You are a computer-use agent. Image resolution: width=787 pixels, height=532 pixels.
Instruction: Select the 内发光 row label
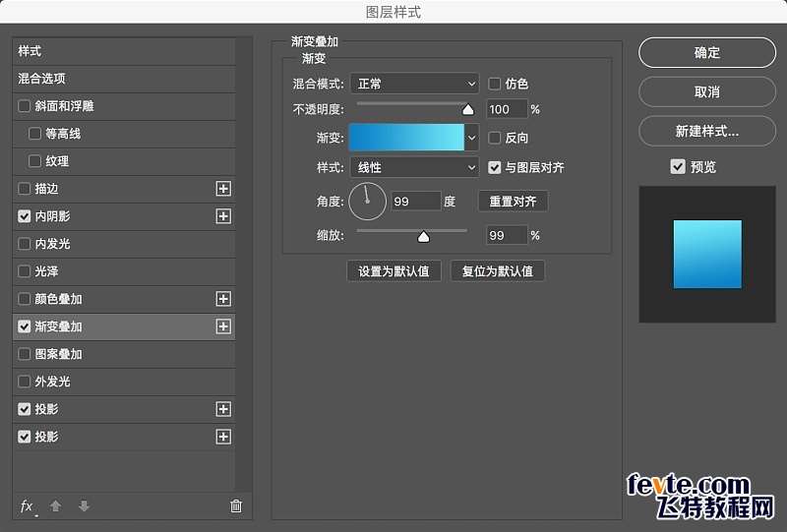(x=52, y=244)
